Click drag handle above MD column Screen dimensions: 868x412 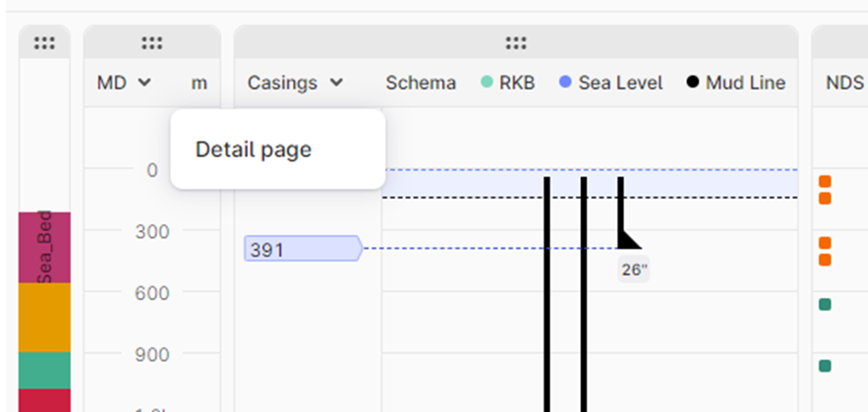[151, 42]
